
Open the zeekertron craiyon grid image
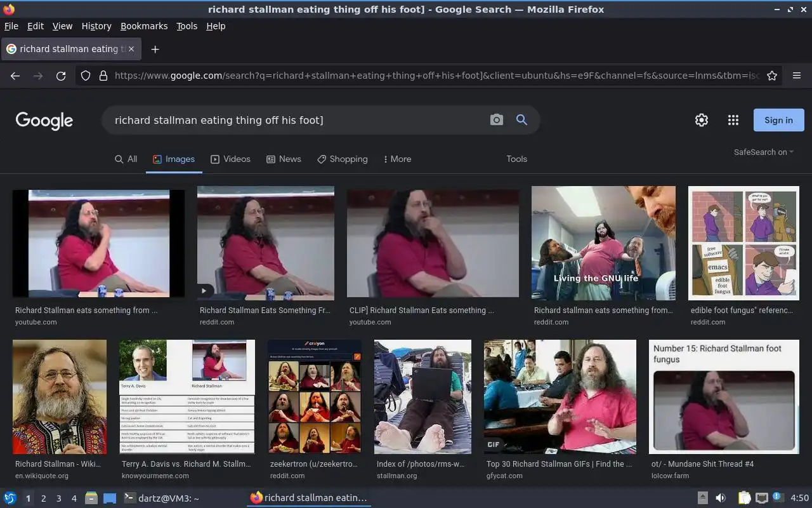(315, 397)
